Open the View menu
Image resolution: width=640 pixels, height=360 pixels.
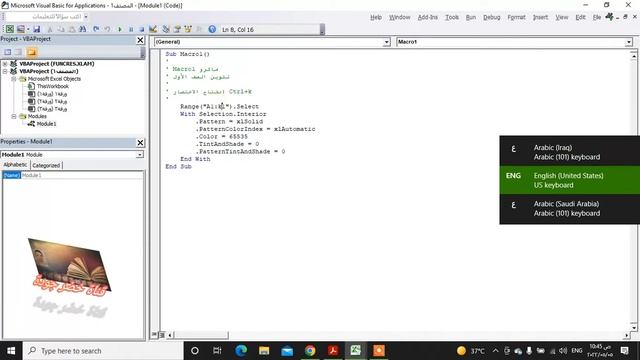click(x=562, y=17)
